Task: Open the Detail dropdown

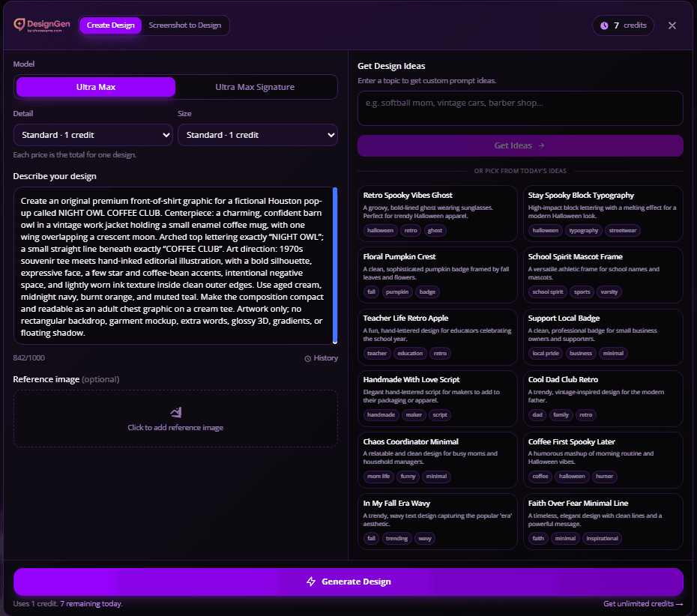Action: pyautogui.click(x=94, y=135)
